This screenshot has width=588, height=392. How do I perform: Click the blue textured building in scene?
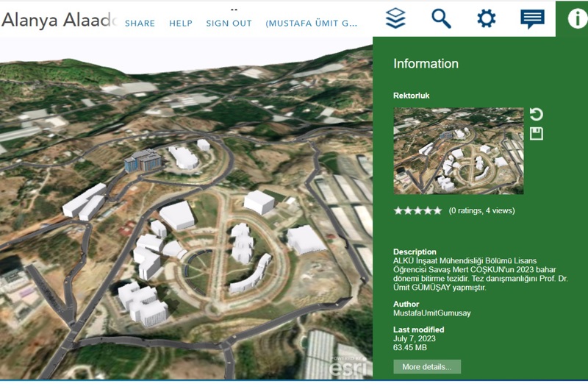142,160
